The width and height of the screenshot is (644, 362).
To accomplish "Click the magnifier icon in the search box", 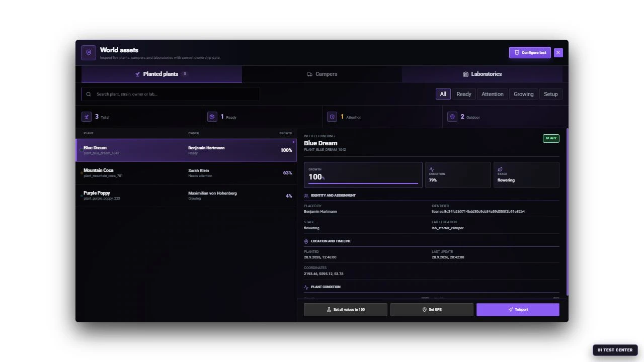I will 89,94.
